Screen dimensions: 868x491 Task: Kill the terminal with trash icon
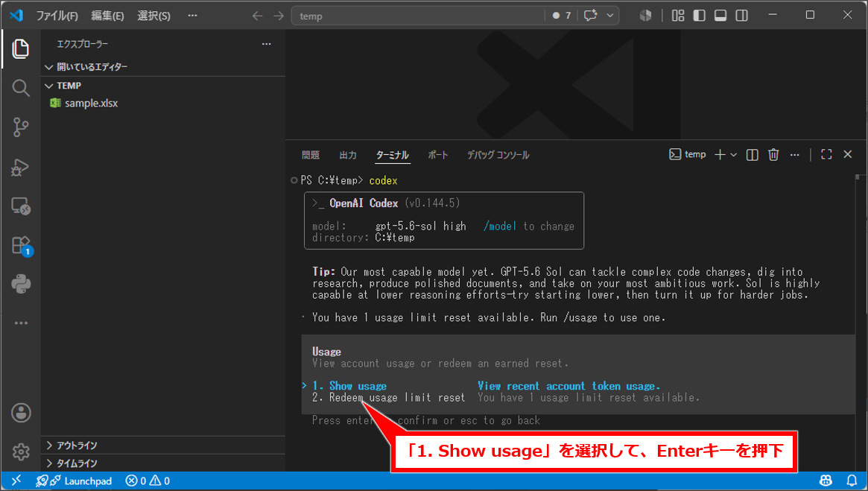(773, 155)
